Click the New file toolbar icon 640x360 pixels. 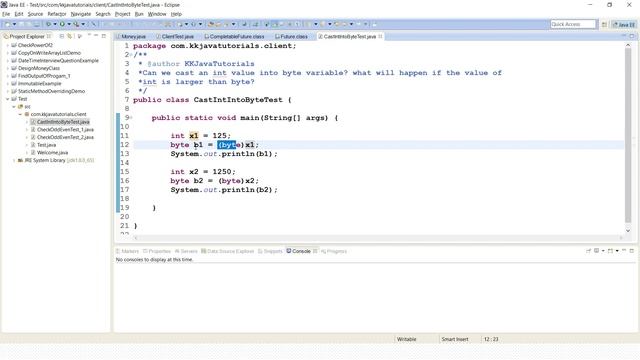pyautogui.click(x=7, y=24)
